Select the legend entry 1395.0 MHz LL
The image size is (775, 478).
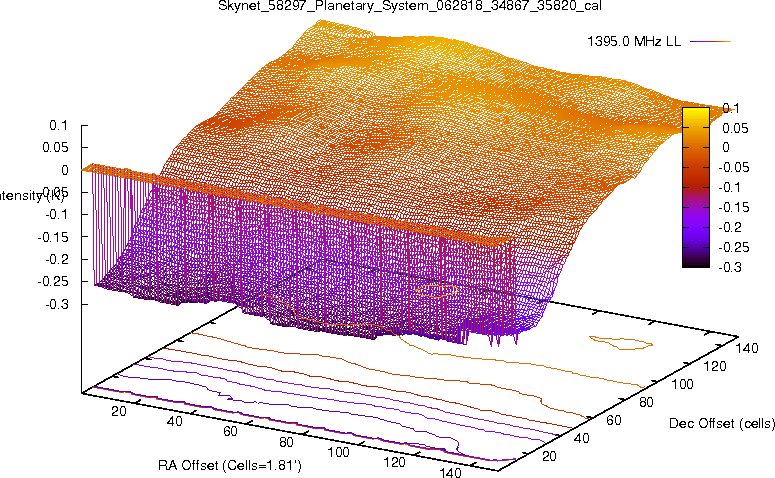634,42
